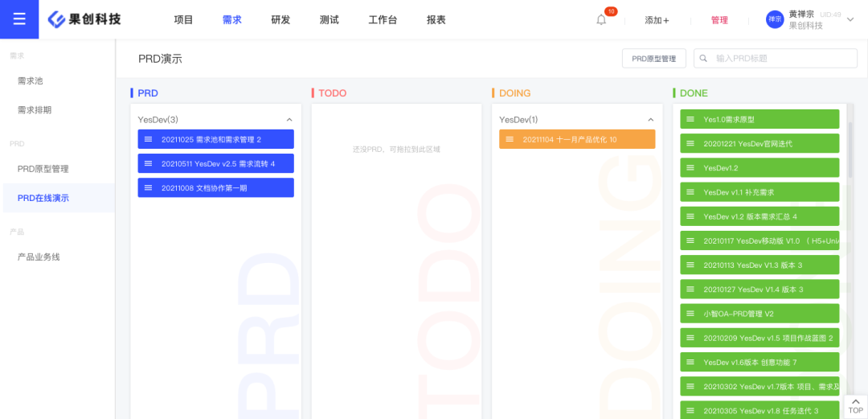Screen dimensions: 868x419
Task: Click username 黄禅宗
Action: [801, 14]
